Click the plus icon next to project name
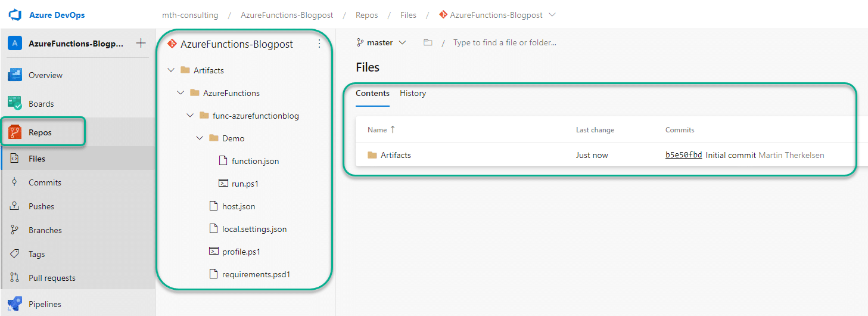This screenshot has width=868, height=316. 141,43
